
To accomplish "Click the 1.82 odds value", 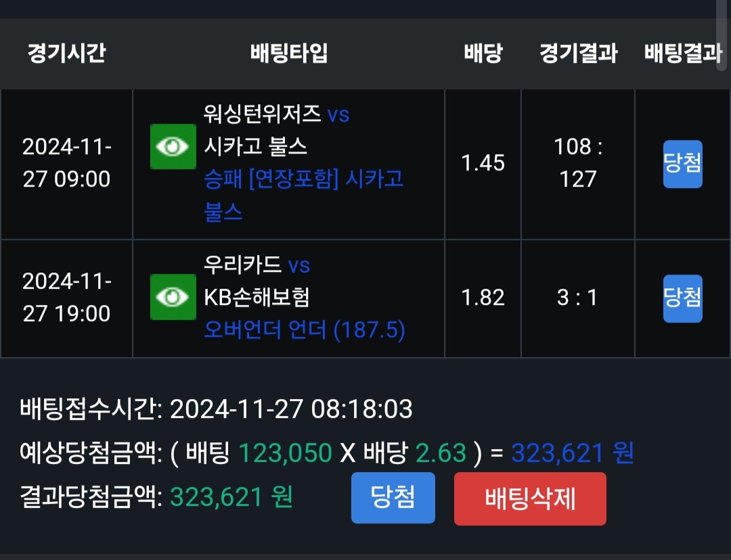I will (x=483, y=298).
